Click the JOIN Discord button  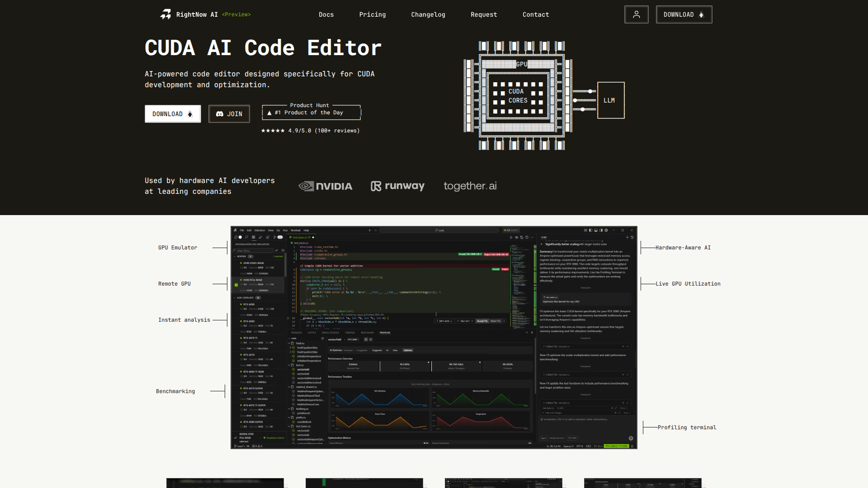229,114
